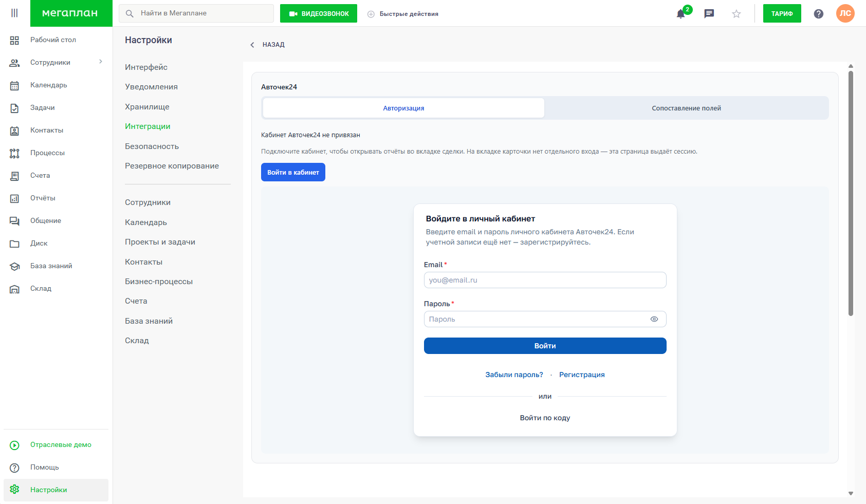Collapse the main sidebar menu icon
The width and height of the screenshot is (866, 504).
(14, 13)
